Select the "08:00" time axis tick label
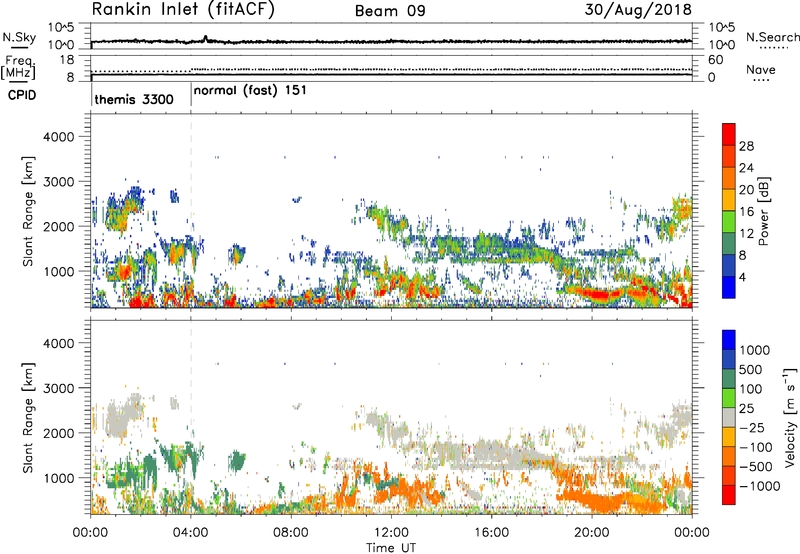 pos(291,533)
